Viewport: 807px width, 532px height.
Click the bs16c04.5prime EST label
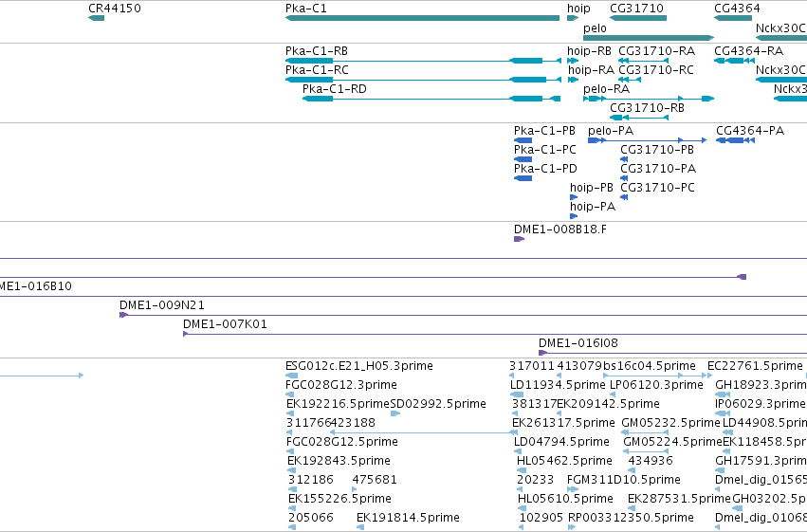click(x=650, y=366)
